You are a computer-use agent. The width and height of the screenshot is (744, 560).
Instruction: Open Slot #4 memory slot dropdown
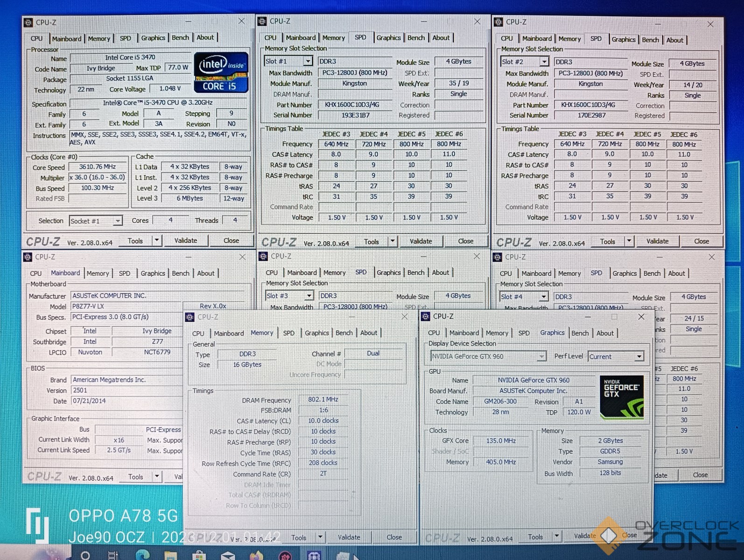click(x=543, y=297)
